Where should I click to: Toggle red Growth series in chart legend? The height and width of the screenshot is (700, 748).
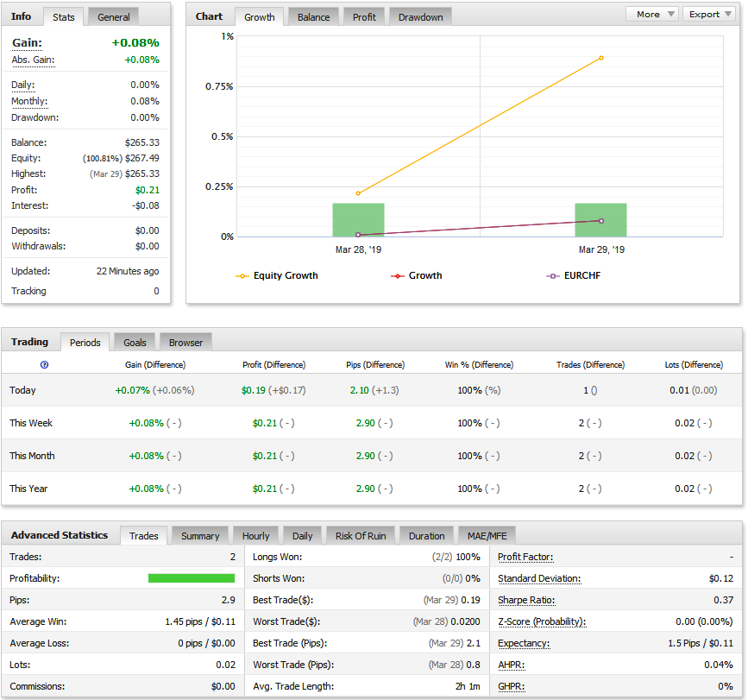pos(417,276)
